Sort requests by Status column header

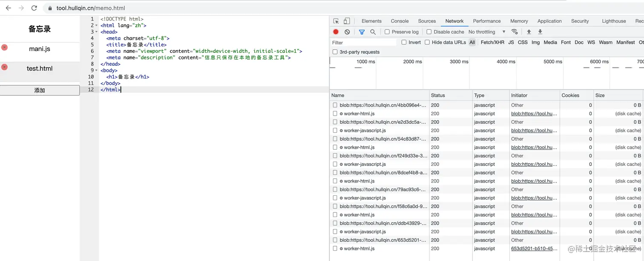[x=451, y=96]
